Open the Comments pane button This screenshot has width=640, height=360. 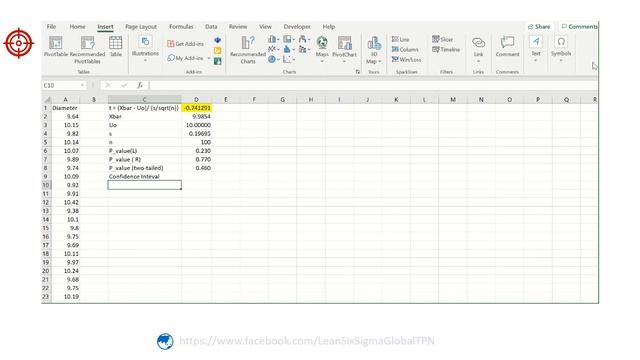(579, 27)
